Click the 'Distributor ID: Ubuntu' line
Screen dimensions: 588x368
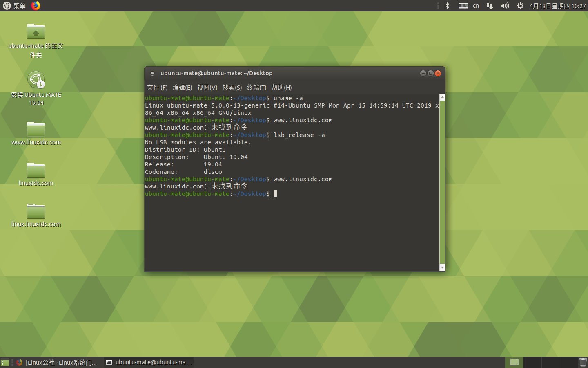(185, 150)
